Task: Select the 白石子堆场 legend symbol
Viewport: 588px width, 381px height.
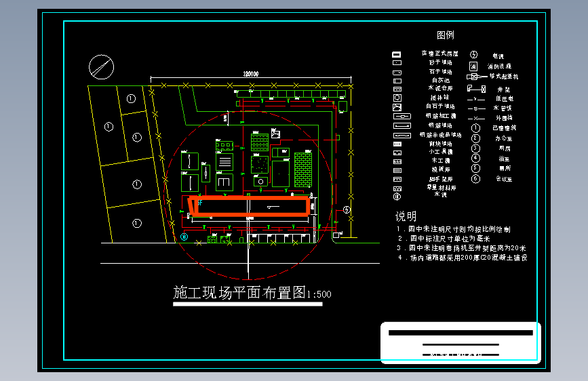Action: coord(397,107)
